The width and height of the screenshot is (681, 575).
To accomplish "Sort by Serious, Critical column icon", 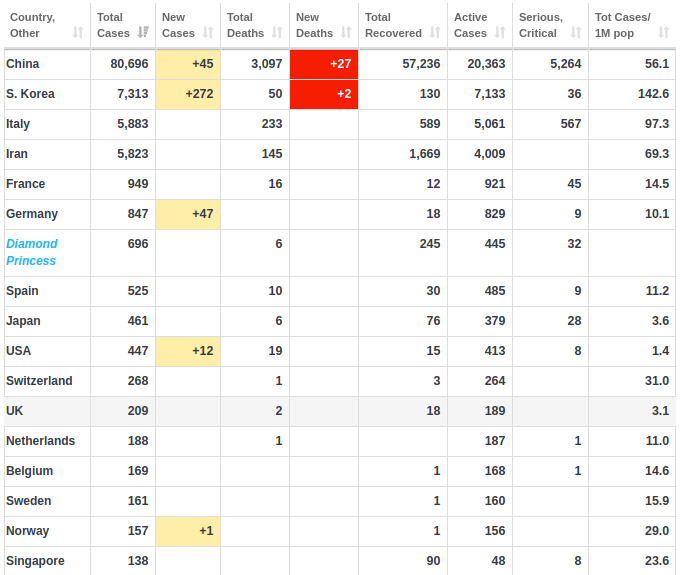I will click(x=576, y=33).
